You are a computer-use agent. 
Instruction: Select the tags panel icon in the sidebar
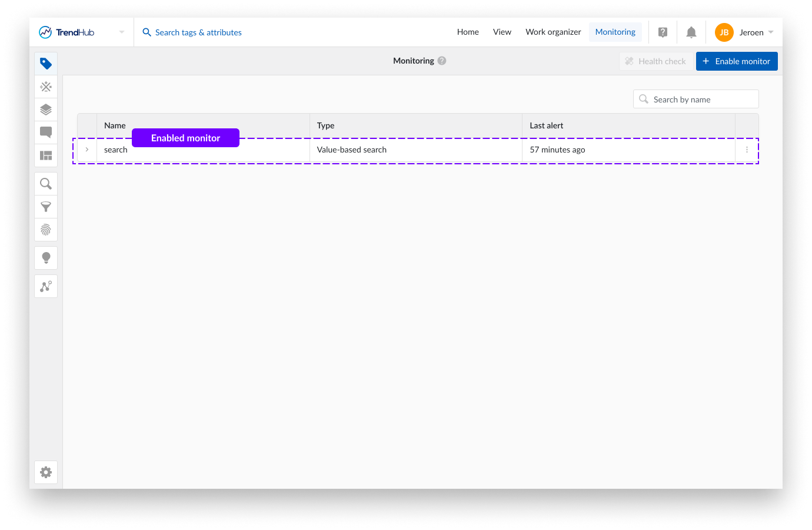tap(46, 63)
